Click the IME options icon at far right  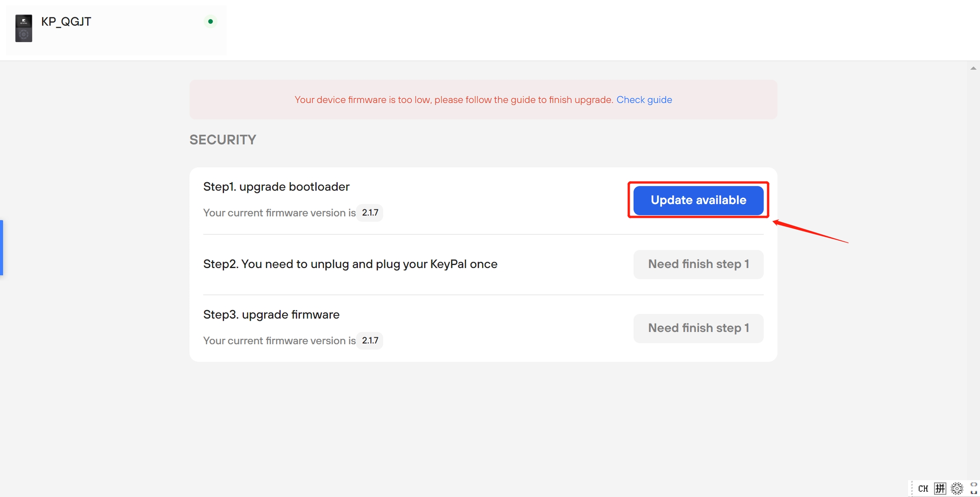point(974,488)
